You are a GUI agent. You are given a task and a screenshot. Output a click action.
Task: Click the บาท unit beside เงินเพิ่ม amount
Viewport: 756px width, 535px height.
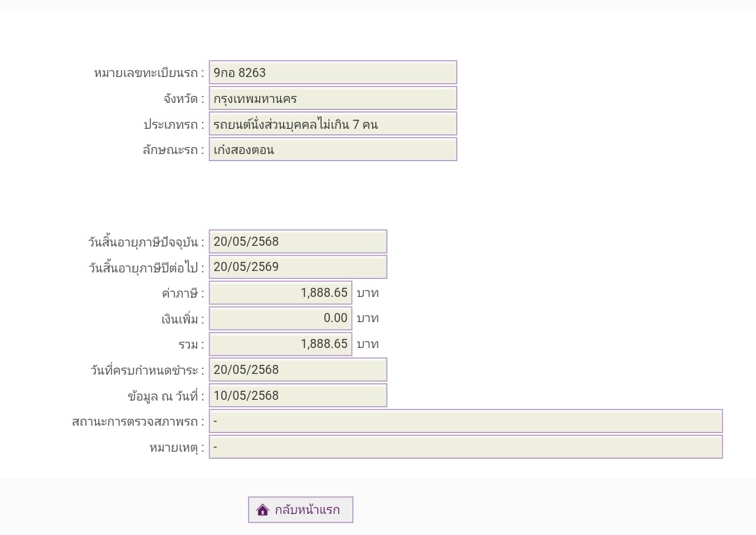[367, 319]
